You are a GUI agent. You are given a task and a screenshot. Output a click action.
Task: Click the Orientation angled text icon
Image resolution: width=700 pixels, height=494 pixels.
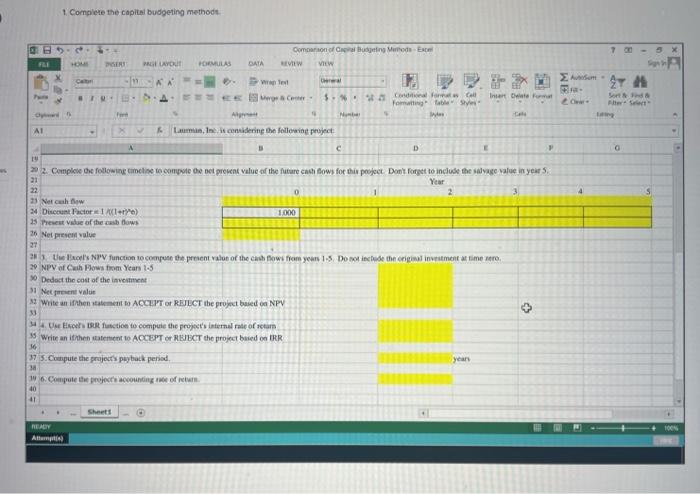click(227, 82)
